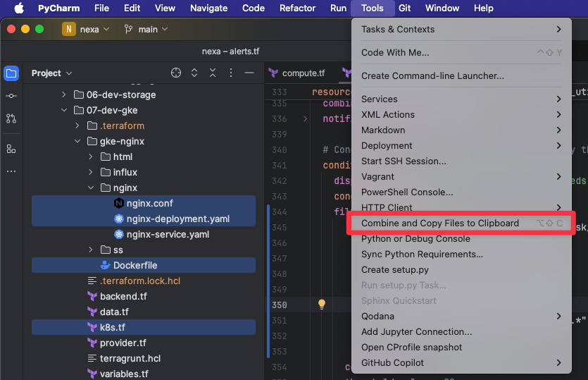Select data.tf in project tree

144,312
